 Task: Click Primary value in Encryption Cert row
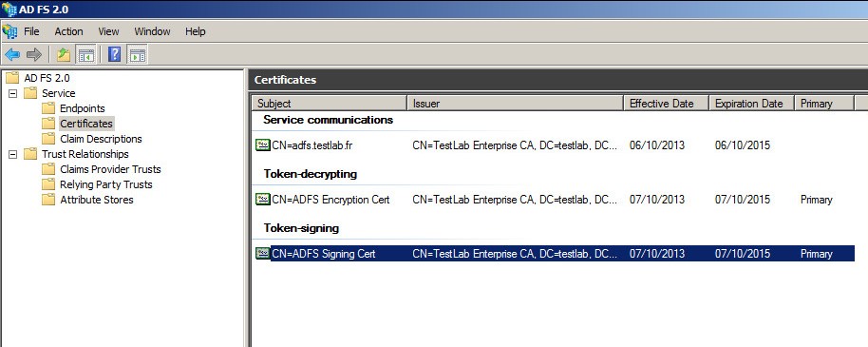pos(817,200)
